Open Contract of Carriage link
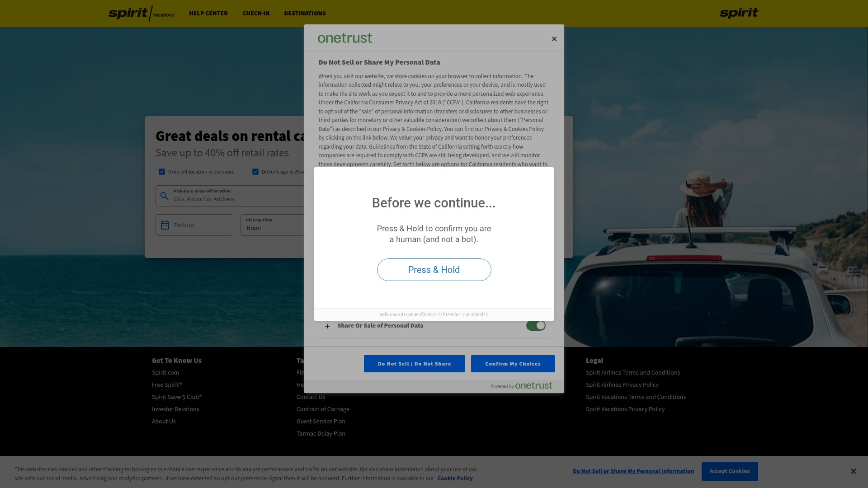Viewport: 868px width, 488px height. tap(323, 409)
